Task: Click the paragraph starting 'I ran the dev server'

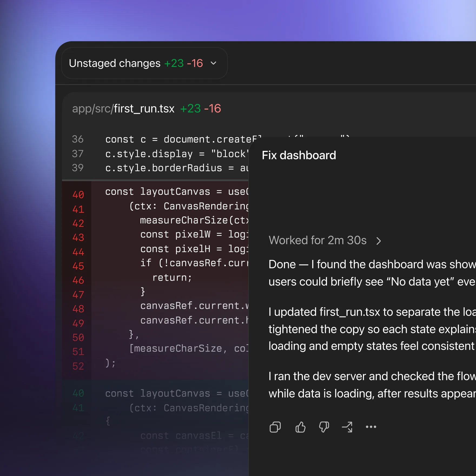Action: pyautogui.click(x=372, y=385)
